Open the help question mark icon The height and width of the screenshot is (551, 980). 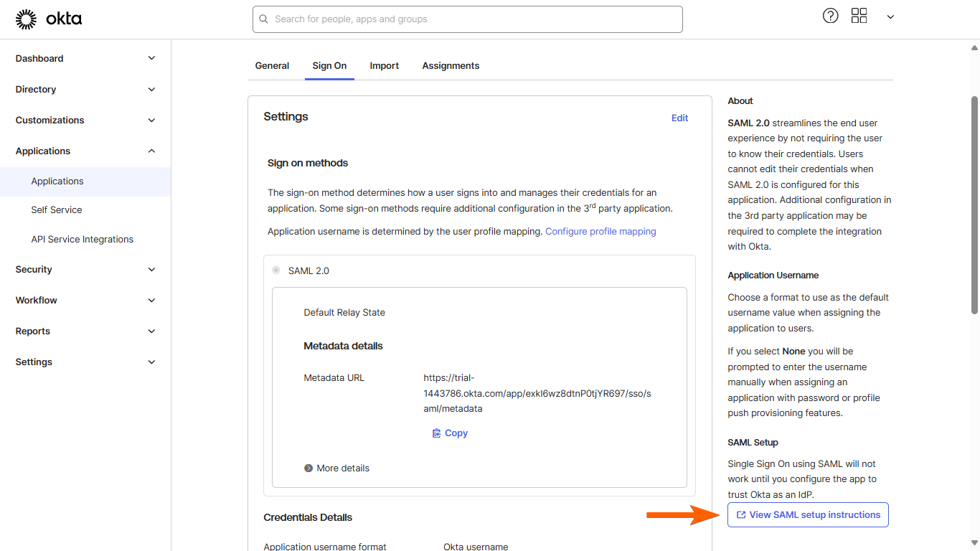830,16
